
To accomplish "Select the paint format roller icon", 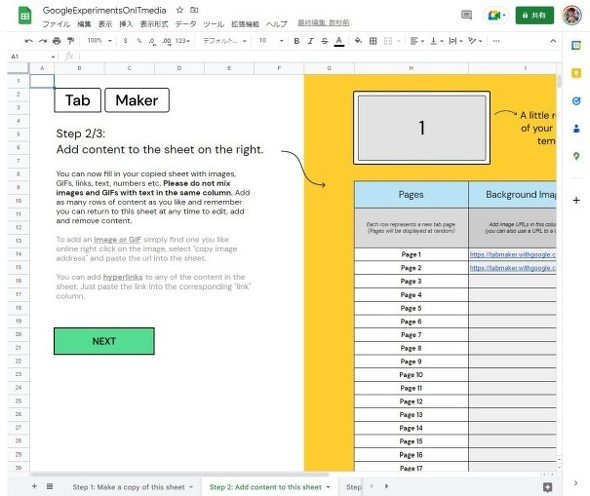I will pyautogui.click(x=70, y=41).
